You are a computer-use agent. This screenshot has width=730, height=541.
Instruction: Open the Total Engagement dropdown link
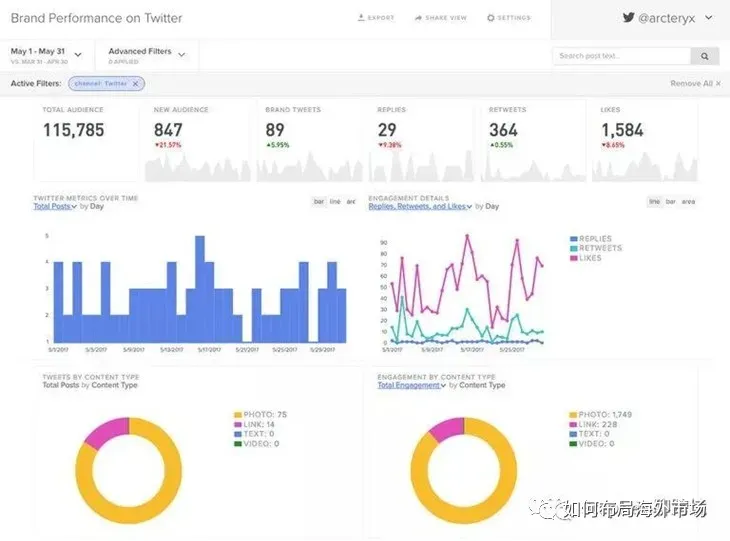pyautogui.click(x=412, y=385)
